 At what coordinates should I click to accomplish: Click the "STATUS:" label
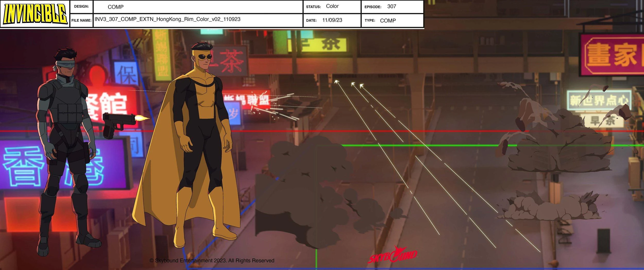pyautogui.click(x=313, y=7)
